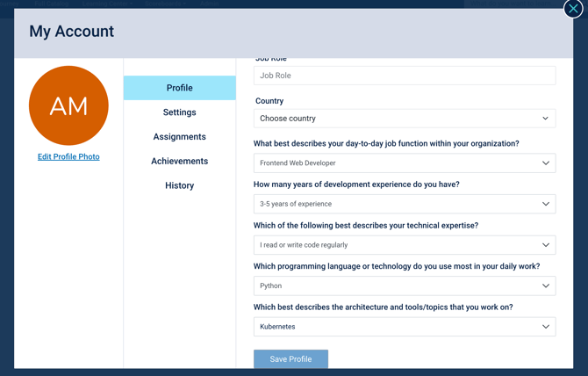Click the AM profile avatar circle
588x376 pixels.
pos(68,105)
